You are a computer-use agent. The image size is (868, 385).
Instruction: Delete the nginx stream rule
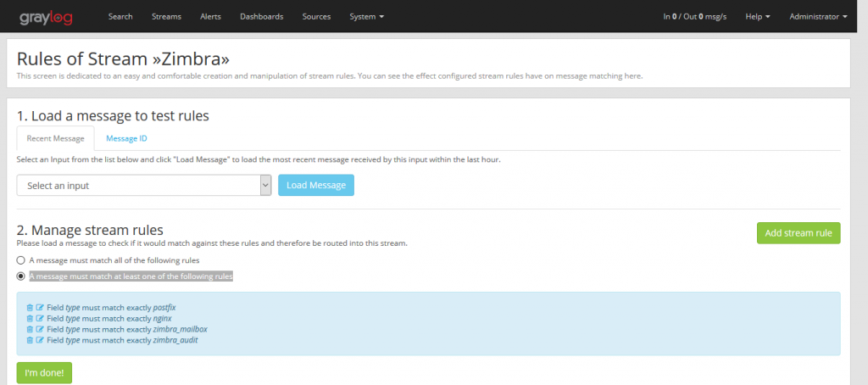click(x=30, y=319)
